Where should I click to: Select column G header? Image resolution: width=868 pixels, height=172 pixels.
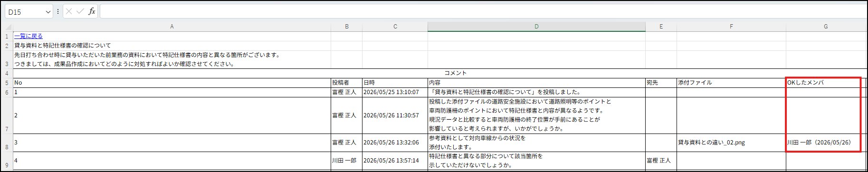[826, 27]
